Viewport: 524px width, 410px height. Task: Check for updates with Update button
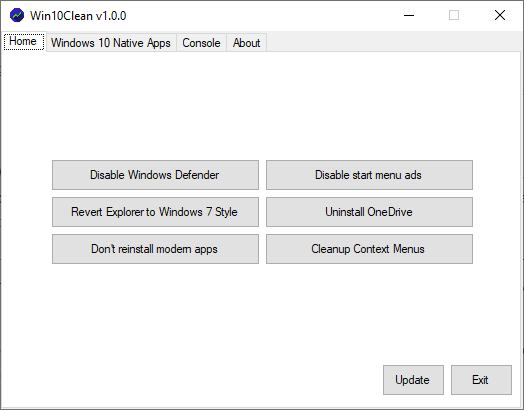(x=413, y=380)
